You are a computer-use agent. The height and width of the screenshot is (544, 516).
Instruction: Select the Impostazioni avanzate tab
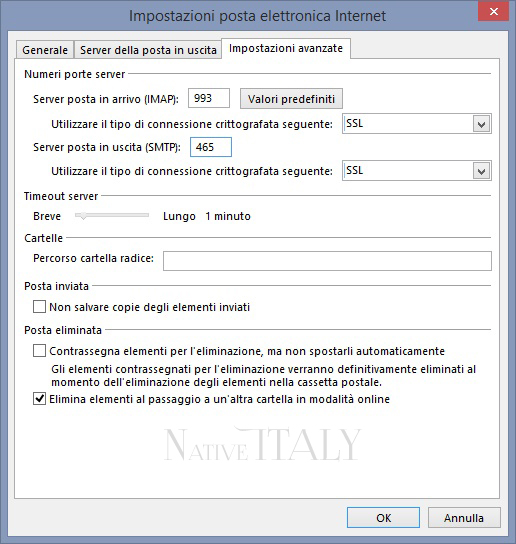[x=286, y=48]
